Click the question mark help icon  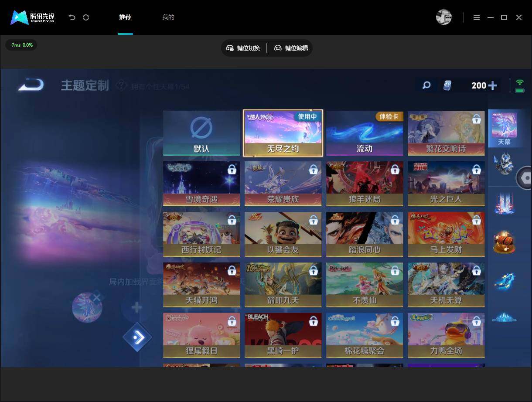tap(121, 86)
